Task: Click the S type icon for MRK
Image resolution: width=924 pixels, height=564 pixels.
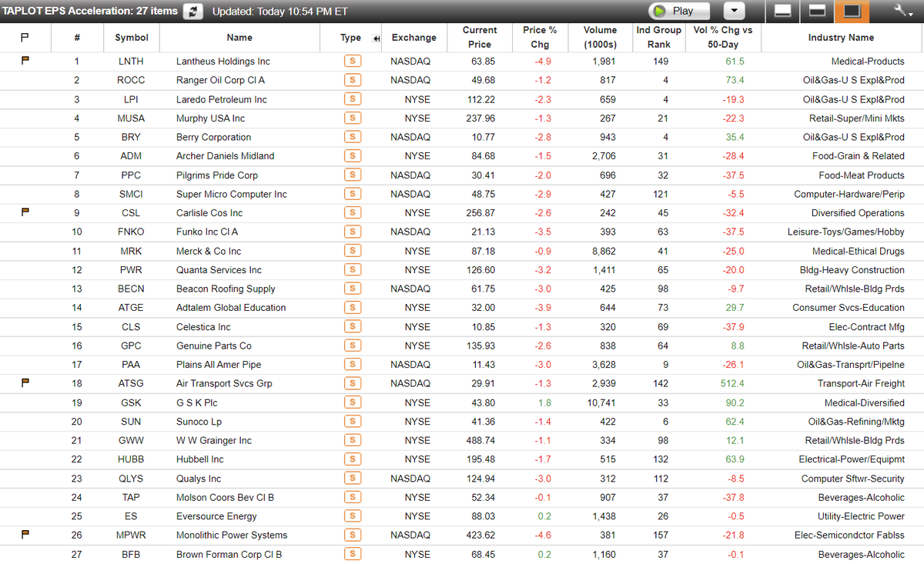Action: (353, 251)
